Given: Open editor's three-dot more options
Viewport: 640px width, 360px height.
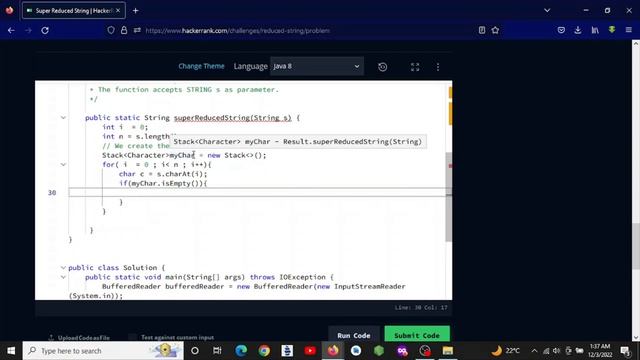Looking at the screenshot, I should click(x=438, y=67).
